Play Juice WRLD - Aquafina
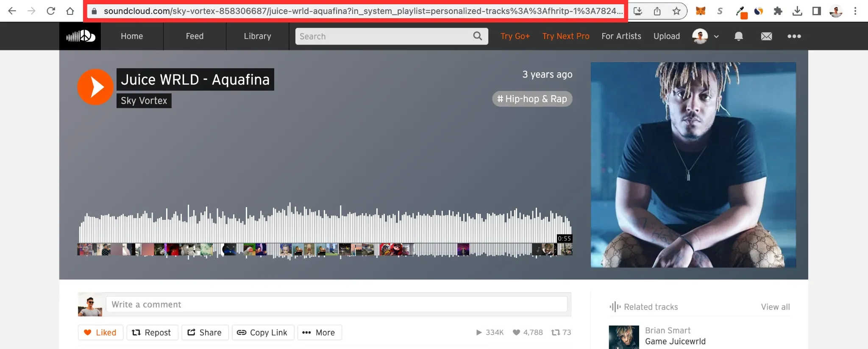Viewport: 868px width, 349px height. pyautogui.click(x=95, y=87)
